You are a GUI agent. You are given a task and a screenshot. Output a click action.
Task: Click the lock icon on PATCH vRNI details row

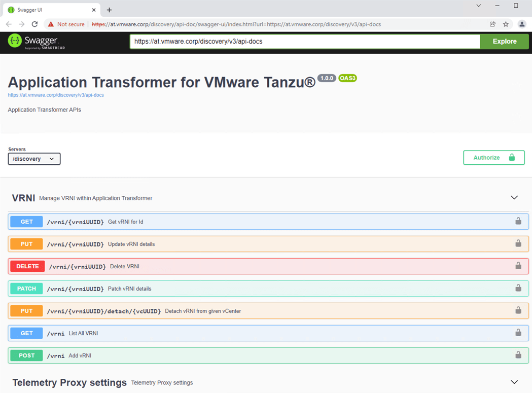coord(518,289)
